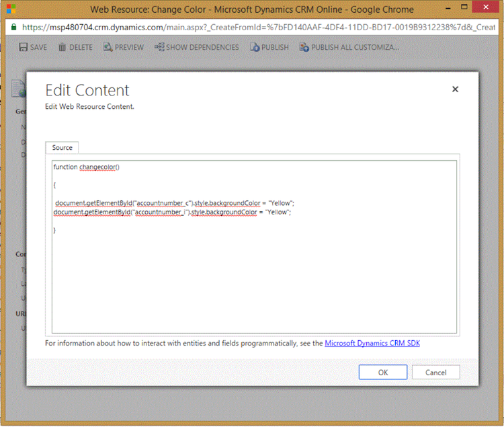
Task: Click 'Edit Web Resource Content.' subtitle
Action: coord(89,106)
